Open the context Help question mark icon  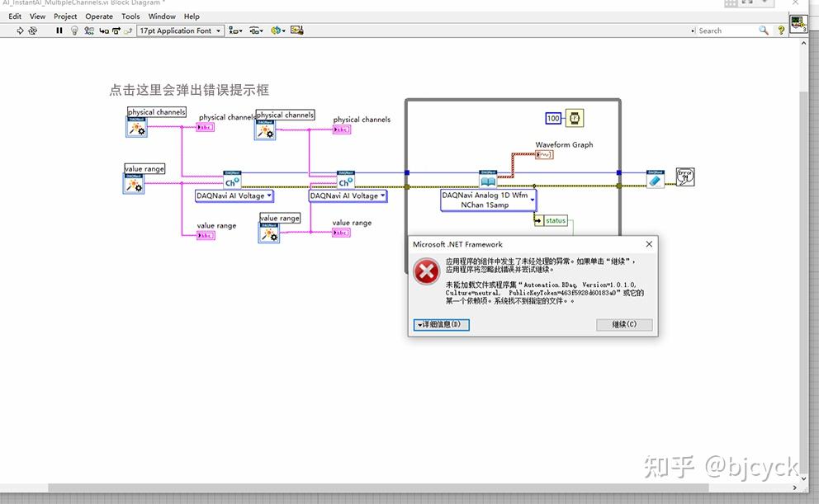[780, 31]
